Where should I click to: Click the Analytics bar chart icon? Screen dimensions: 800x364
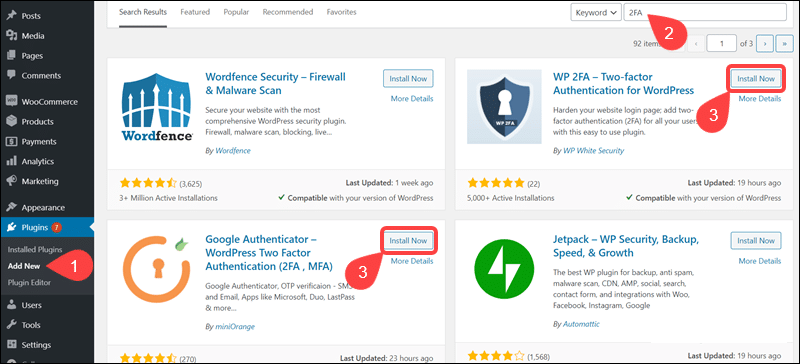click(11, 161)
